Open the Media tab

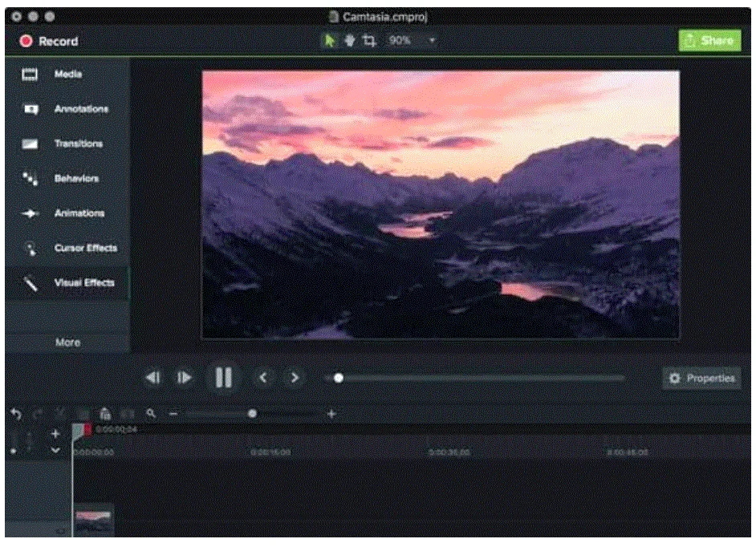tap(67, 75)
